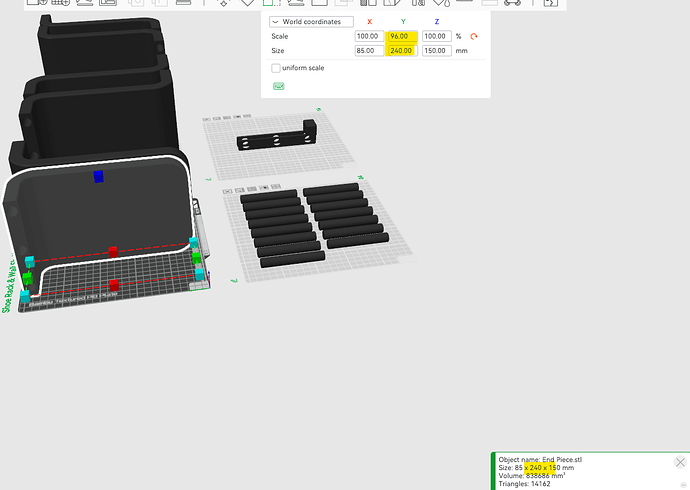
Task: Select the plate with the black rods
Action: click(317, 229)
